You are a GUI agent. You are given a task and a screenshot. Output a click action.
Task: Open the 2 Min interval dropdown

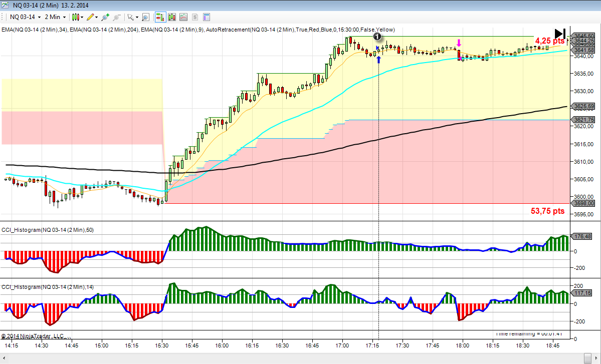pyautogui.click(x=55, y=17)
